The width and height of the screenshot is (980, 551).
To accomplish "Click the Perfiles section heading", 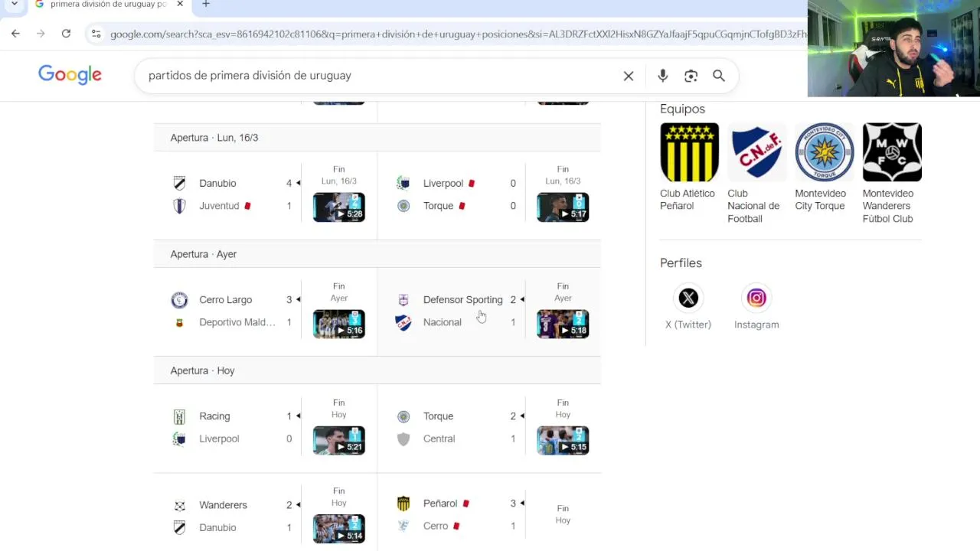I will point(681,262).
